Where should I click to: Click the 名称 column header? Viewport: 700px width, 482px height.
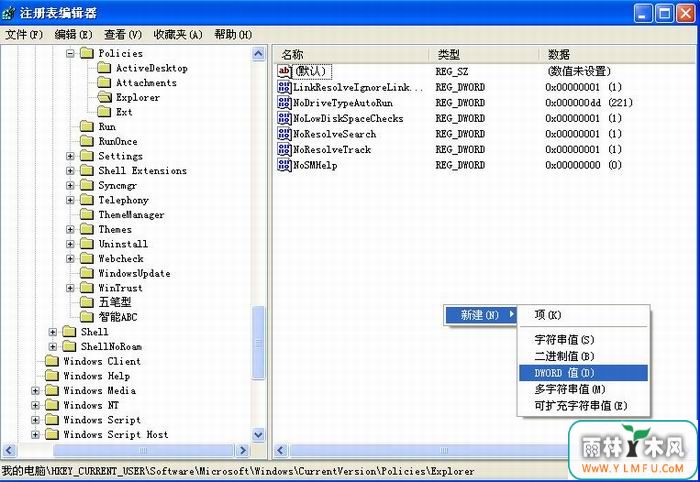351,54
